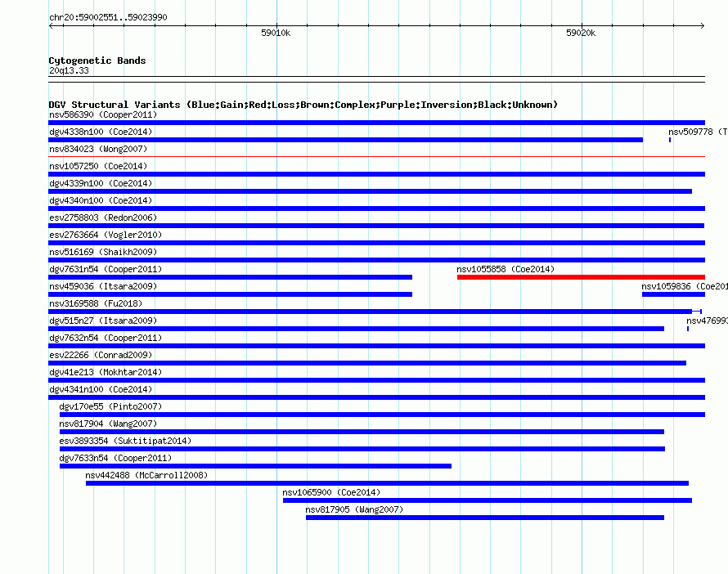The width and height of the screenshot is (728, 574).
Task: Select the esv2763664 (Vogler2010) label
Action: 106,235
